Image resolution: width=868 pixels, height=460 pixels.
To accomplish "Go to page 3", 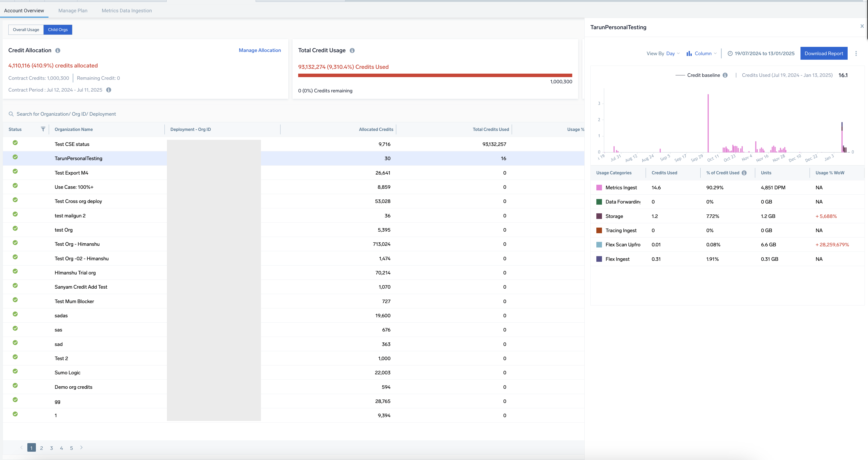I will [x=51, y=448].
